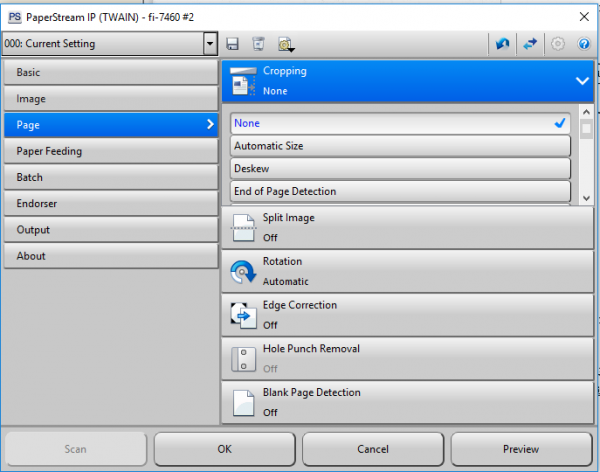Image resolution: width=600 pixels, height=472 pixels.
Task: Collapse the Cropping section chevron
Action: 582,81
